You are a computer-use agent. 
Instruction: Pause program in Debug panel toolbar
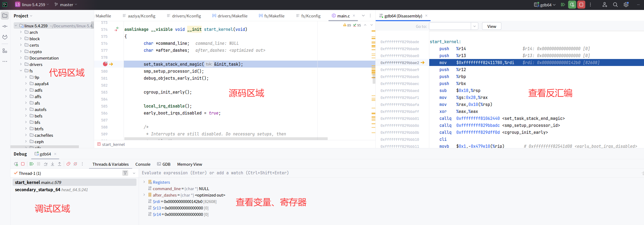click(39, 164)
